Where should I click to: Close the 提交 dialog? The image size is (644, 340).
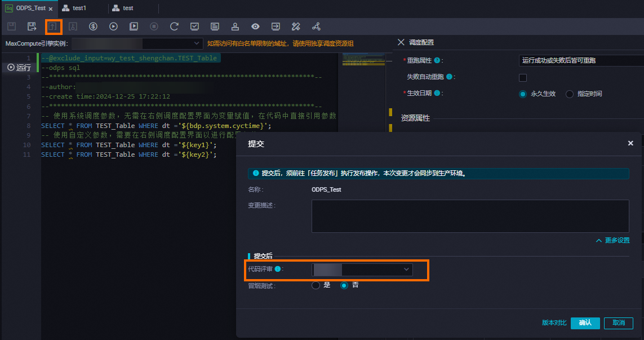point(630,143)
